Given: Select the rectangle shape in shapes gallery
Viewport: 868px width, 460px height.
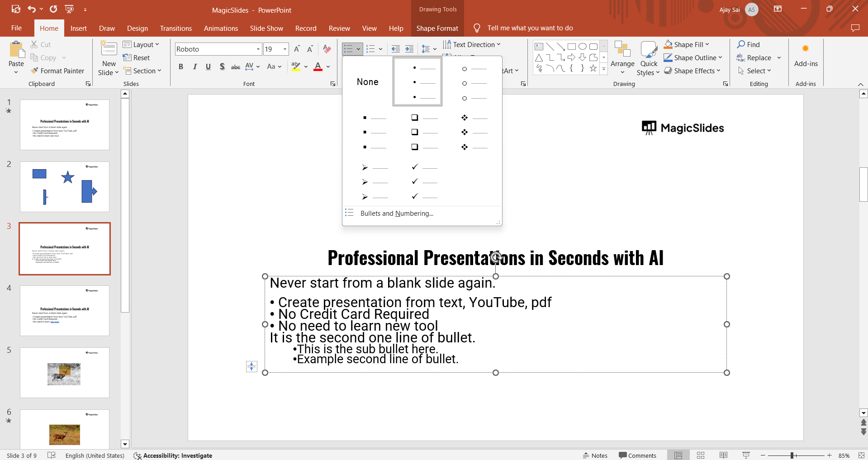Looking at the screenshot, I should 572,46.
